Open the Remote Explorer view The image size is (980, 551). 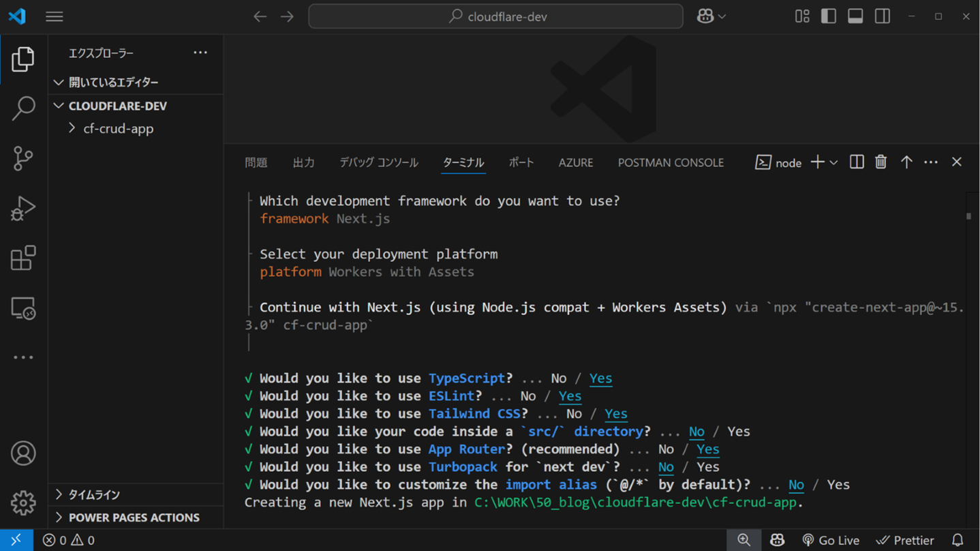pos(23,308)
